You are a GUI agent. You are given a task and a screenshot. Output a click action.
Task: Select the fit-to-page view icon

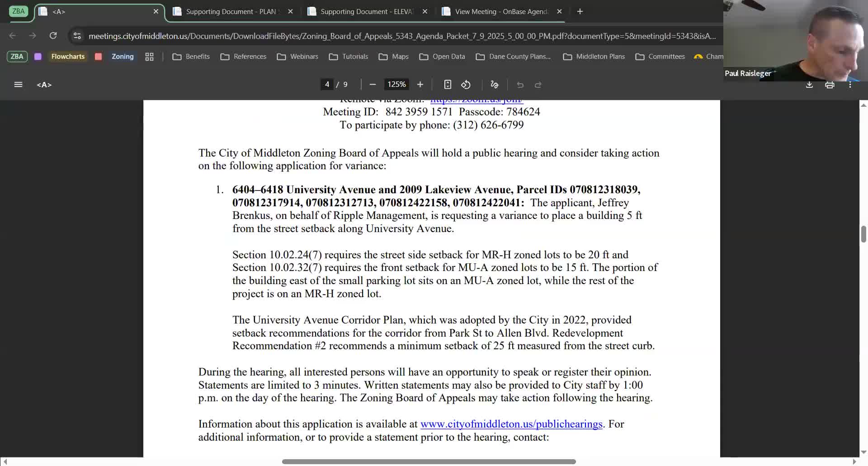pyautogui.click(x=447, y=85)
